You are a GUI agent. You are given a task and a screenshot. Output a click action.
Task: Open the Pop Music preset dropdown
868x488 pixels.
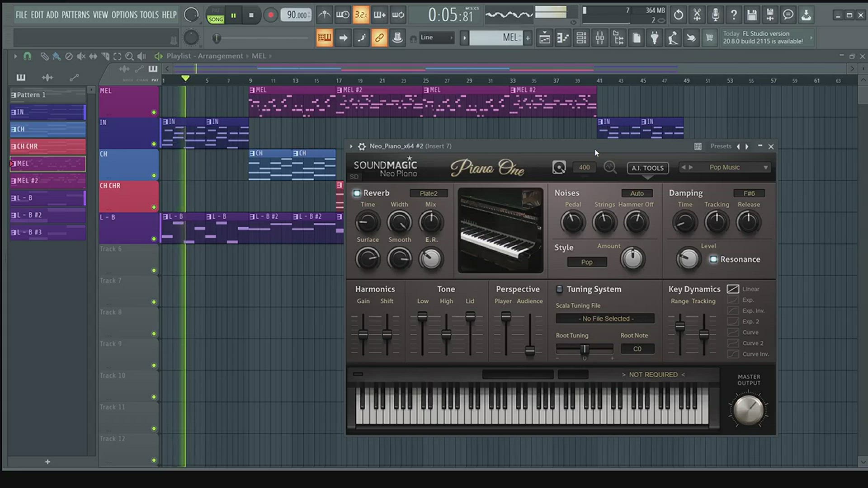click(x=765, y=168)
